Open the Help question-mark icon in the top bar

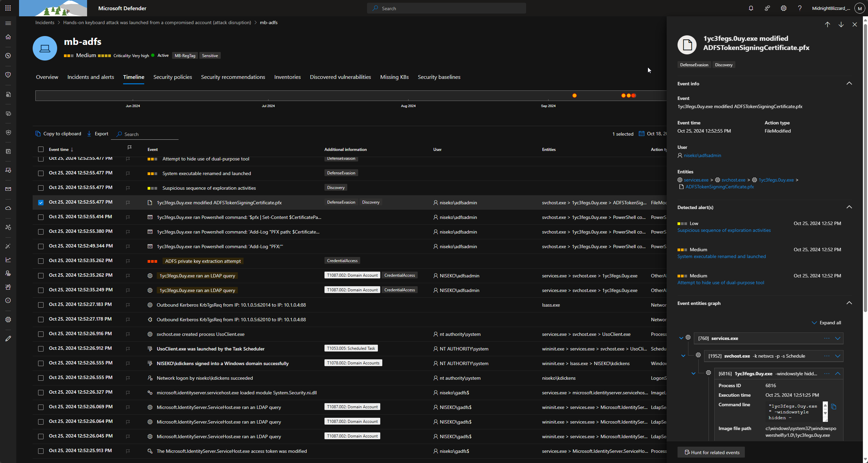click(800, 8)
